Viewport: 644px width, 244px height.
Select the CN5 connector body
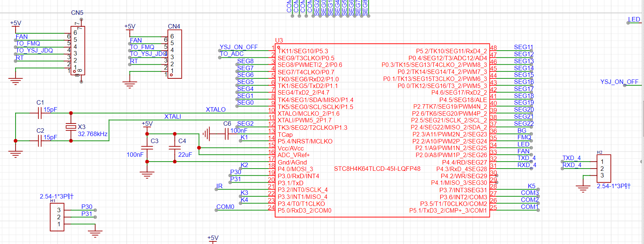click(x=78, y=51)
